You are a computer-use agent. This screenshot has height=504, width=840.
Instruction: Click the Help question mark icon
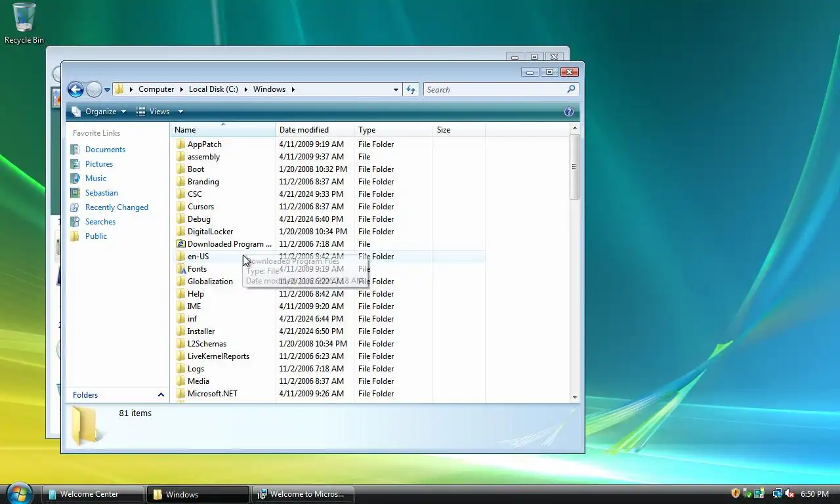point(569,112)
